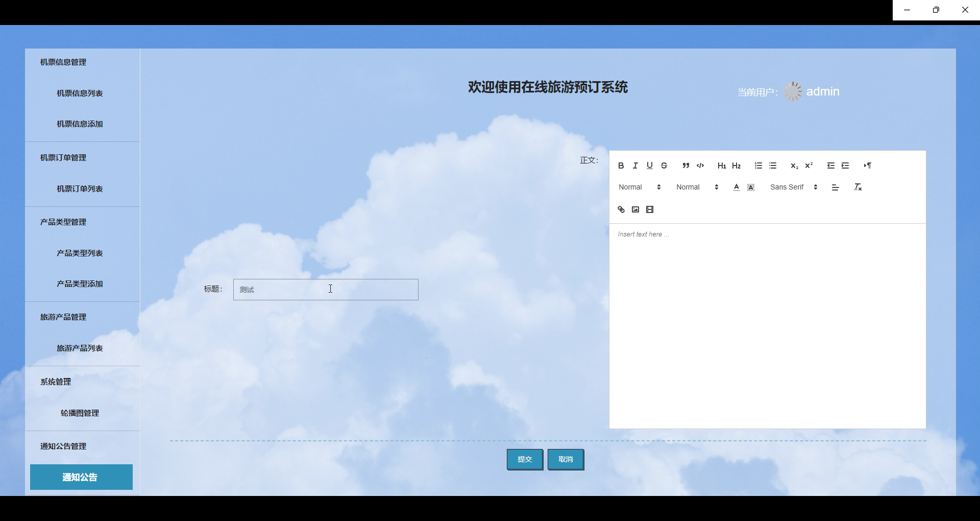This screenshot has width=980, height=521.
Task: Open 旅游产品列表 page
Action: (80, 348)
